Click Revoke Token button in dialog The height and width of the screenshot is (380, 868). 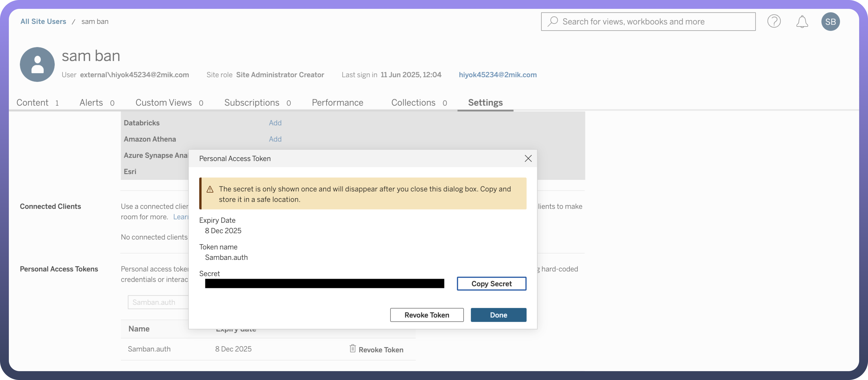pyautogui.click(x=426, y=315)
